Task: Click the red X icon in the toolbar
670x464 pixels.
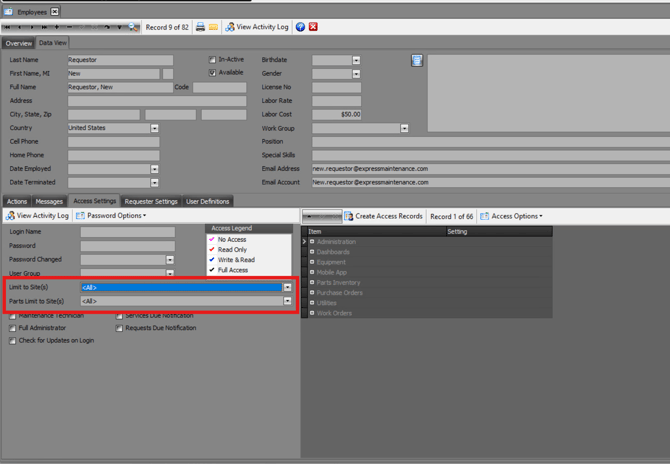Action: point(313,27)
